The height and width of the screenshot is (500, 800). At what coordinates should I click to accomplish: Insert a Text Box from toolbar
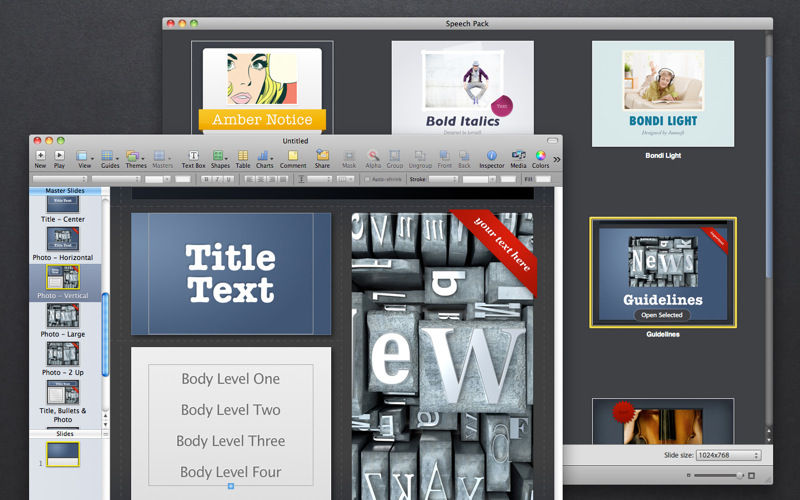point(193,156)
